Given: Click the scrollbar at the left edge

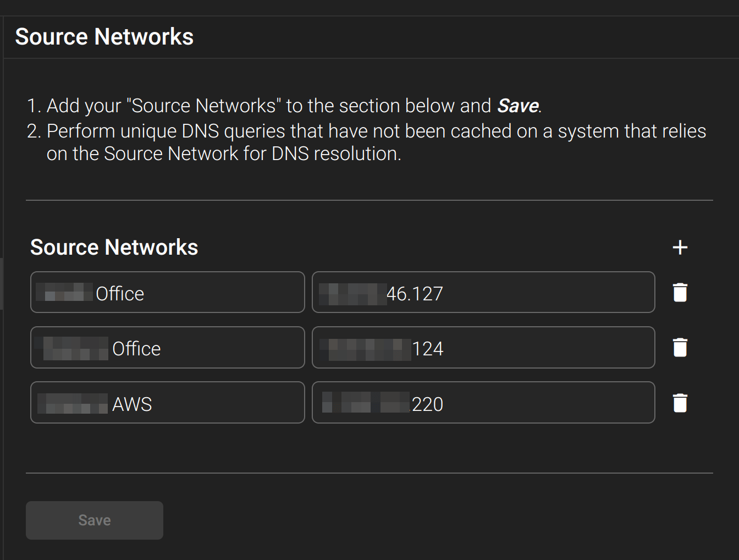Looking at the screenshot, I should point(2,283).
